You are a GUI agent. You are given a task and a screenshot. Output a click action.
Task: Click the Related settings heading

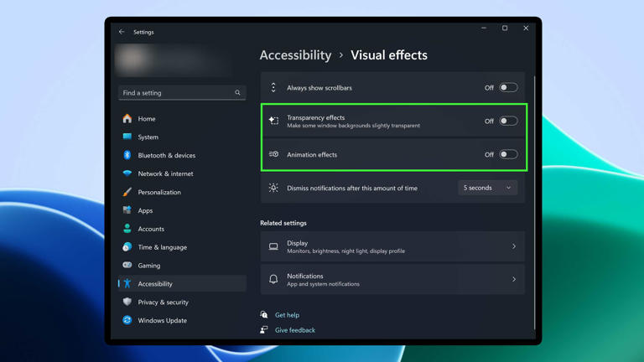point(283,223)
